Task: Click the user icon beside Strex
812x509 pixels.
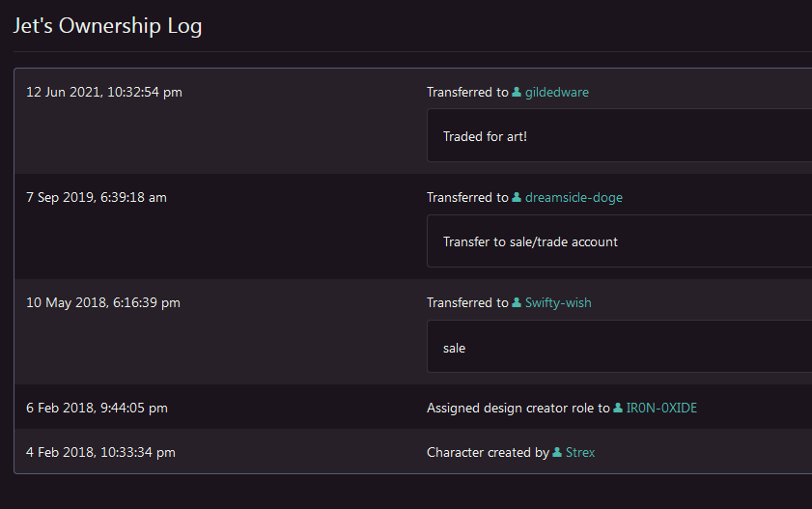Action: [557, 453]
